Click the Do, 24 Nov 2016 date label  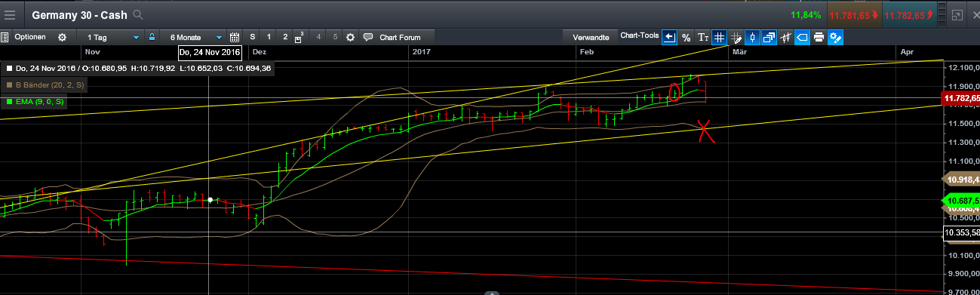(209, 52)
